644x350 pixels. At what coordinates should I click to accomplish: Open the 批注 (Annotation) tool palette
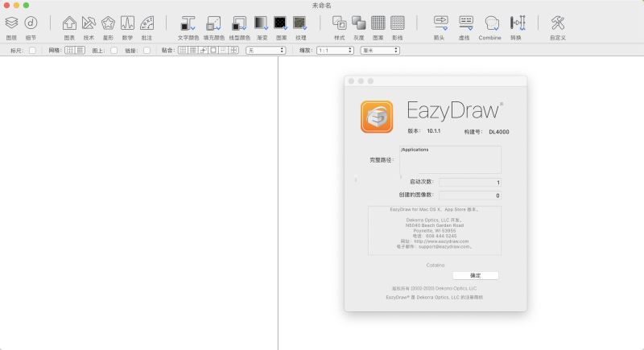147,23
